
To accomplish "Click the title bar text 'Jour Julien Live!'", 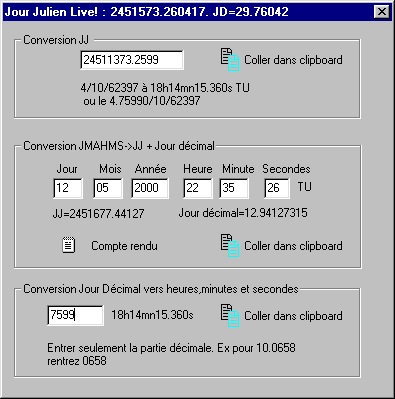I will pos(51,12).
